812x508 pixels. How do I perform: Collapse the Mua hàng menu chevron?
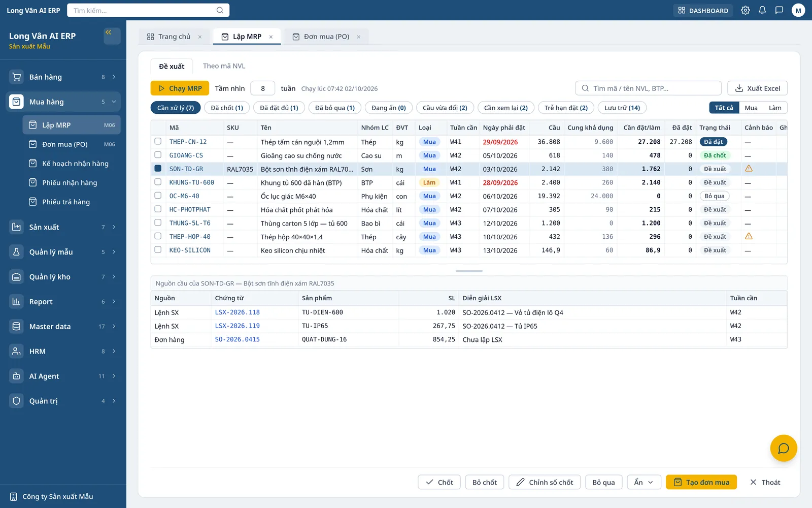click(114, 102)
